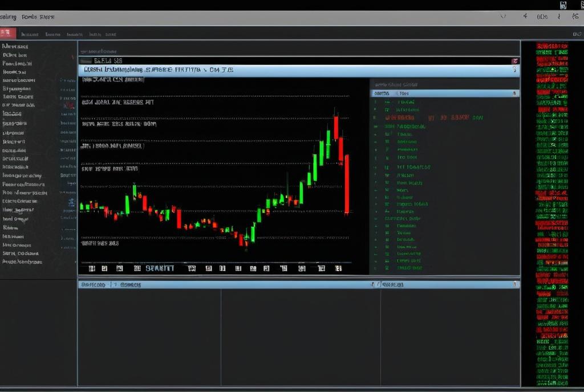Click the left-pointing back arrow in the gray title bar
This screenshot has width=584, height=392.
pos(525,17)
